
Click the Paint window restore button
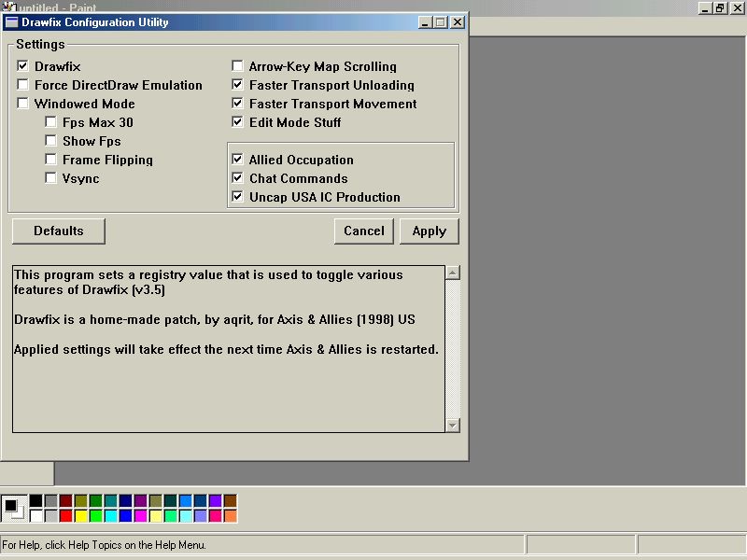coord(720,8)
